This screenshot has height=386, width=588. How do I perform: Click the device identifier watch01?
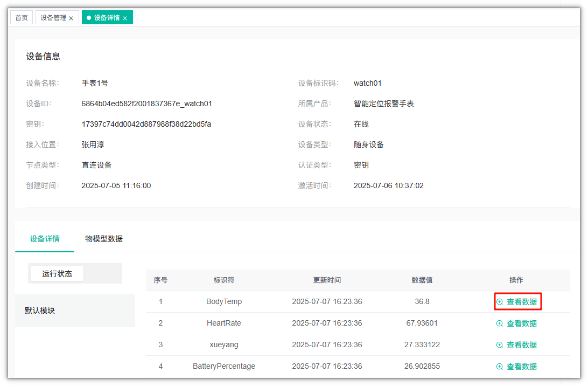(x=367, y=83)
